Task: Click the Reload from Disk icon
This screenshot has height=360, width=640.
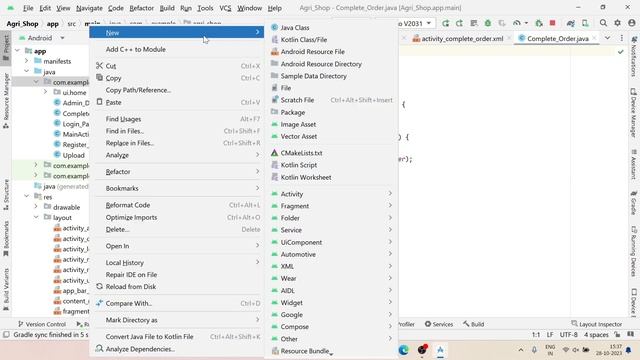Action: click(99, 287)
